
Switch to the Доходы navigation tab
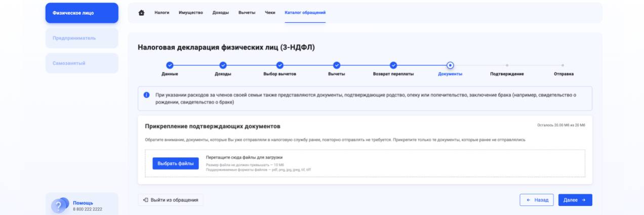(220, 13)
